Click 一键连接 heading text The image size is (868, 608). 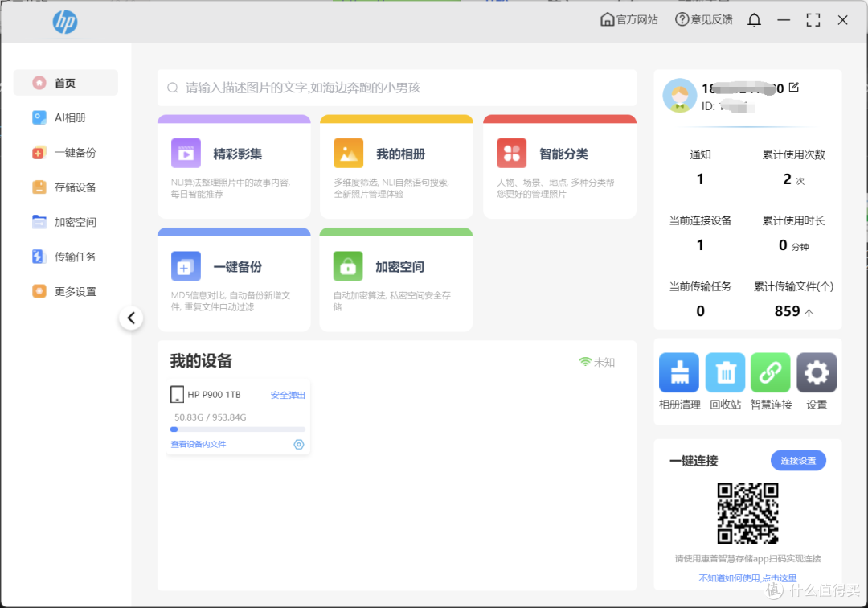pyautogui.click(x=694, y=461)
